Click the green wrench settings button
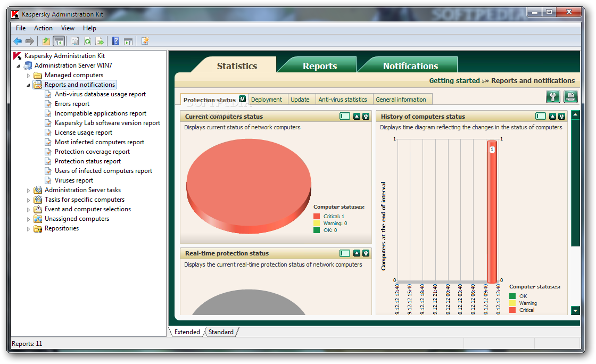Image resolution: width=596 pixels, height=364 pixels. (553, 97)
